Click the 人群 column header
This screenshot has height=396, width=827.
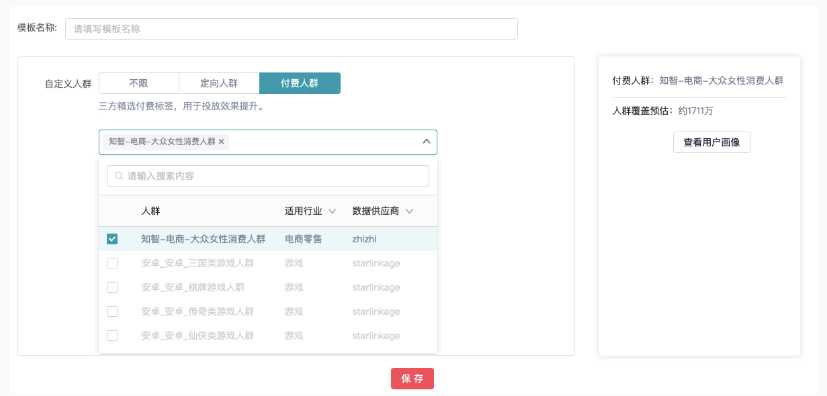click(151, 211)
